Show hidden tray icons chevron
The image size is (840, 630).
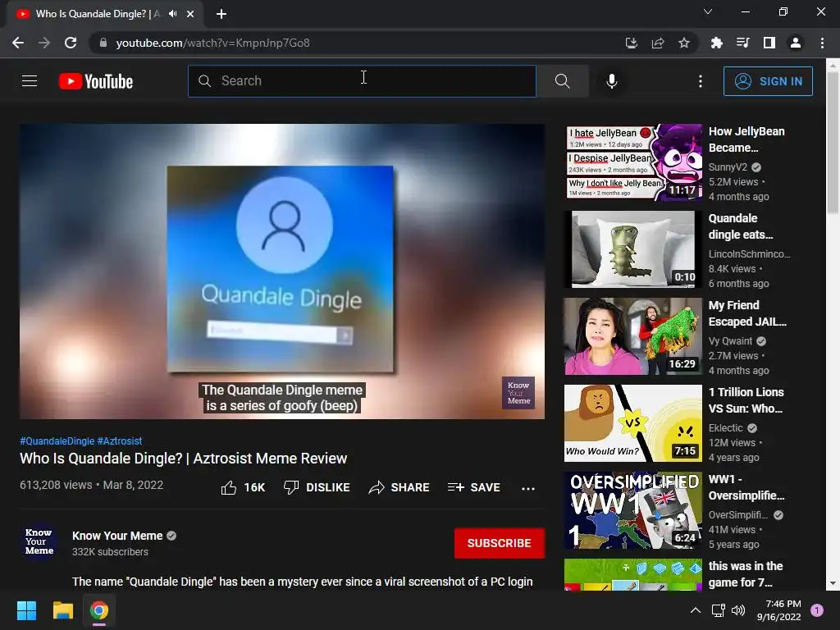click(x=696, y=610)
